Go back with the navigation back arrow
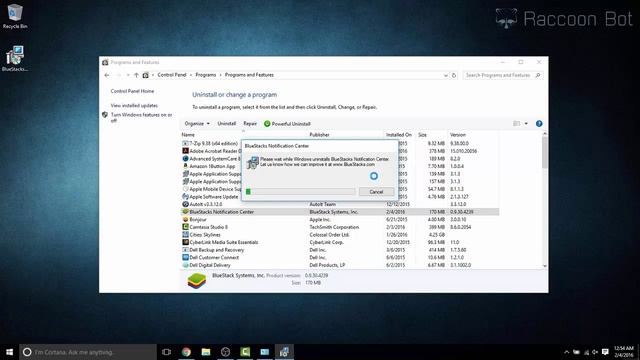 [107, 75]
